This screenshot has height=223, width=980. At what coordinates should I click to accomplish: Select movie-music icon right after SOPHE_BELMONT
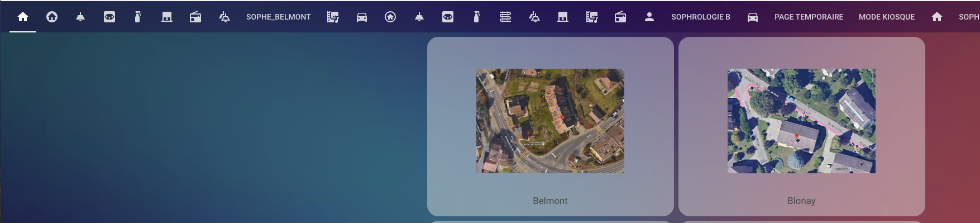pyautogui.click(x=333, y=17)
